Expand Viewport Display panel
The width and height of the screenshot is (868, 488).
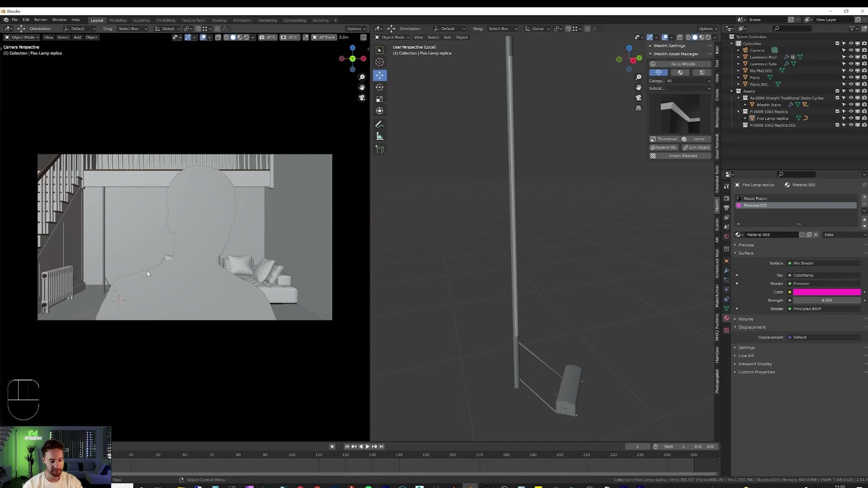[755, 364]
